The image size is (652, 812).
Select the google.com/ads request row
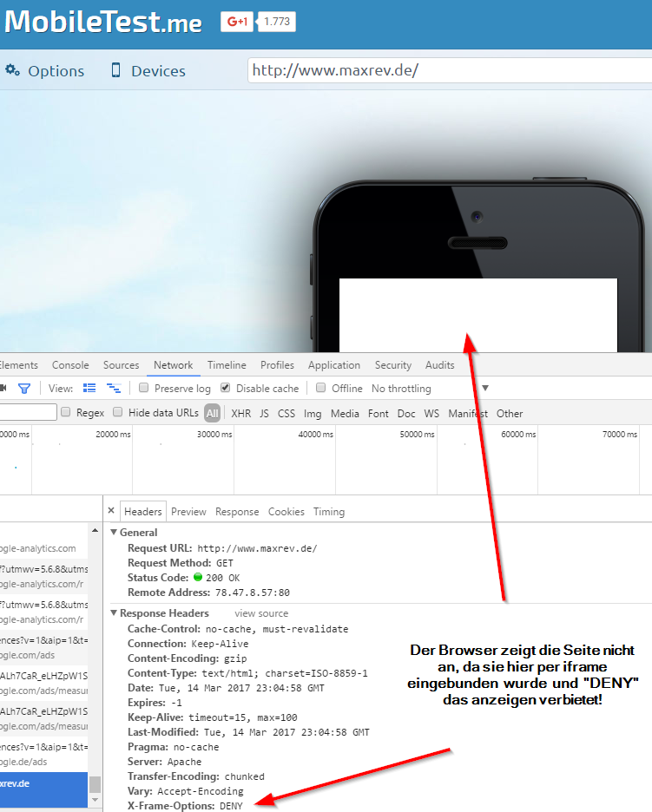(x=43, y=648)
